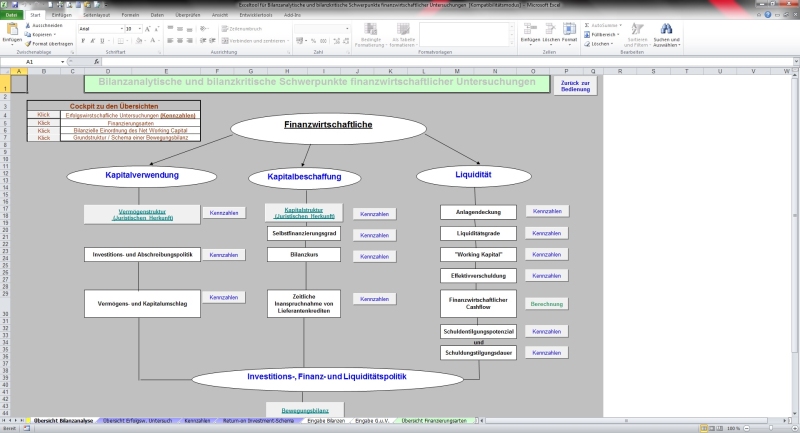Viewport: 800px width, 433px height.
Task: Click the Zurück zur Bedienung button
Action: click(574, 87)
